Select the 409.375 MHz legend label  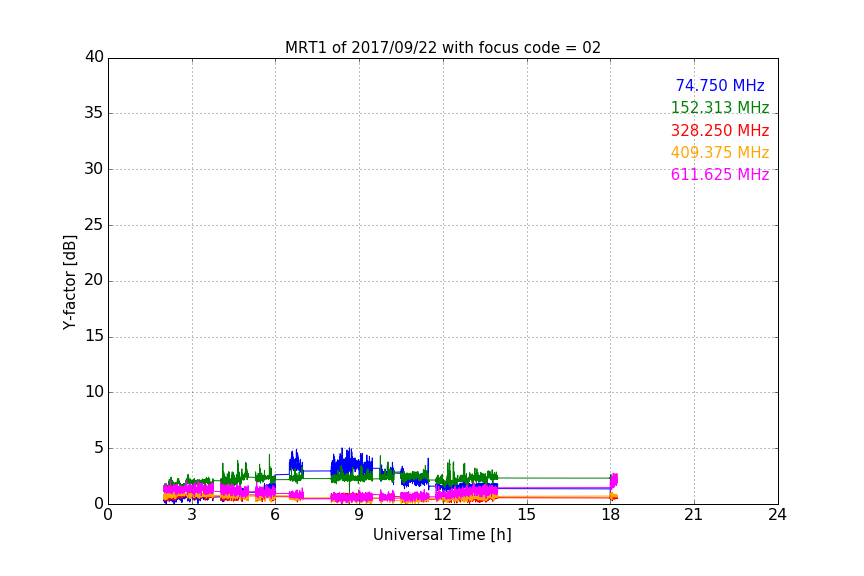[720, 152]
